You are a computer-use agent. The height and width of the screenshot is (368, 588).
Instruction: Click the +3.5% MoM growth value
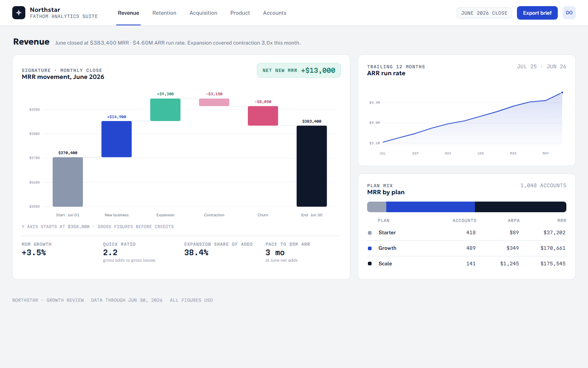[34, 253]
